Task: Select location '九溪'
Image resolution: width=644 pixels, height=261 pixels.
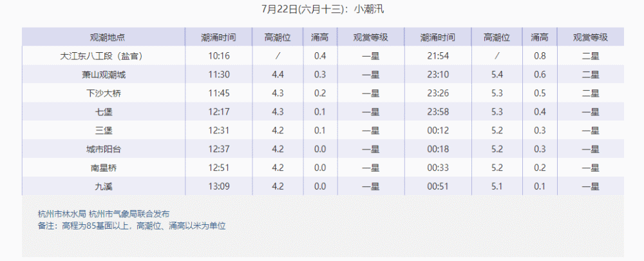Action: [x=104, y=187]
